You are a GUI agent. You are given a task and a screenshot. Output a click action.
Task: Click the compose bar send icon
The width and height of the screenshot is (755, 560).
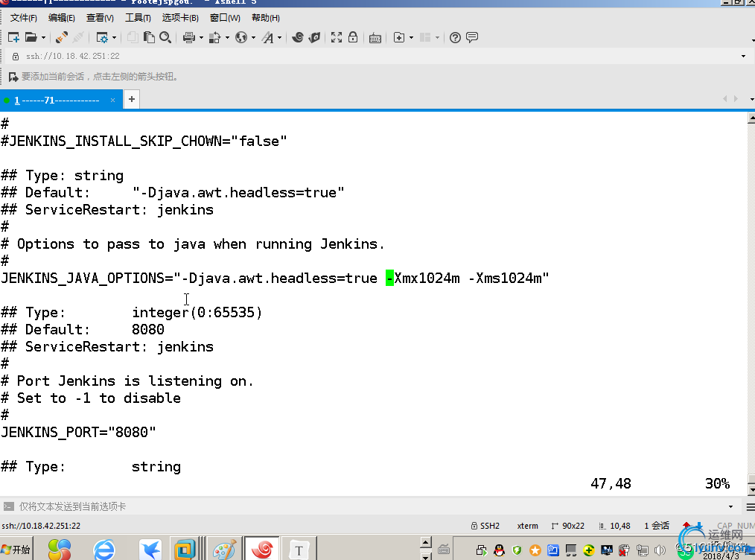click(9, 506)
